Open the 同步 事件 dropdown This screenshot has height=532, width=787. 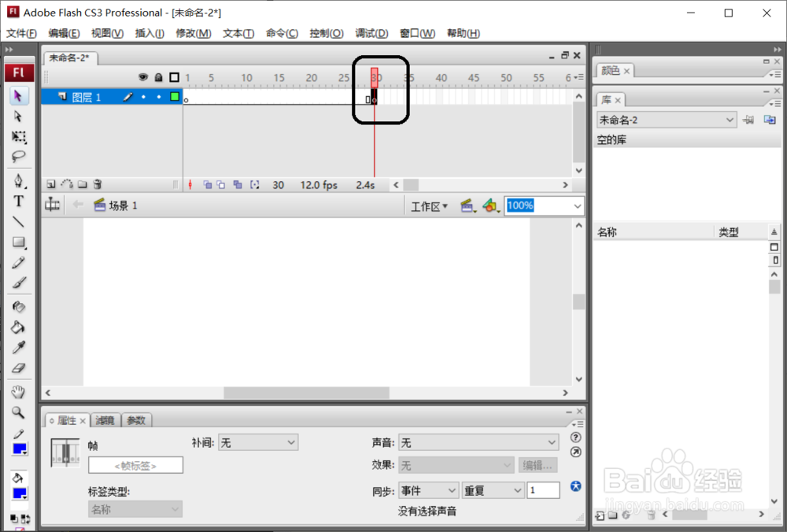[428, 490]
